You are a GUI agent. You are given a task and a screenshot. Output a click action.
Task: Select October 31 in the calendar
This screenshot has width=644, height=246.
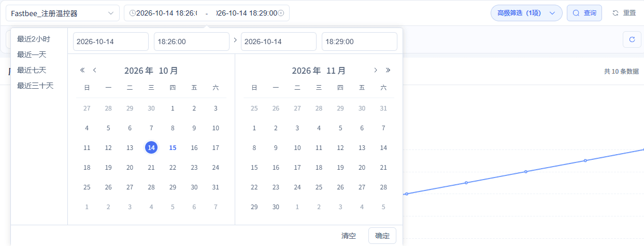point(216,187)
